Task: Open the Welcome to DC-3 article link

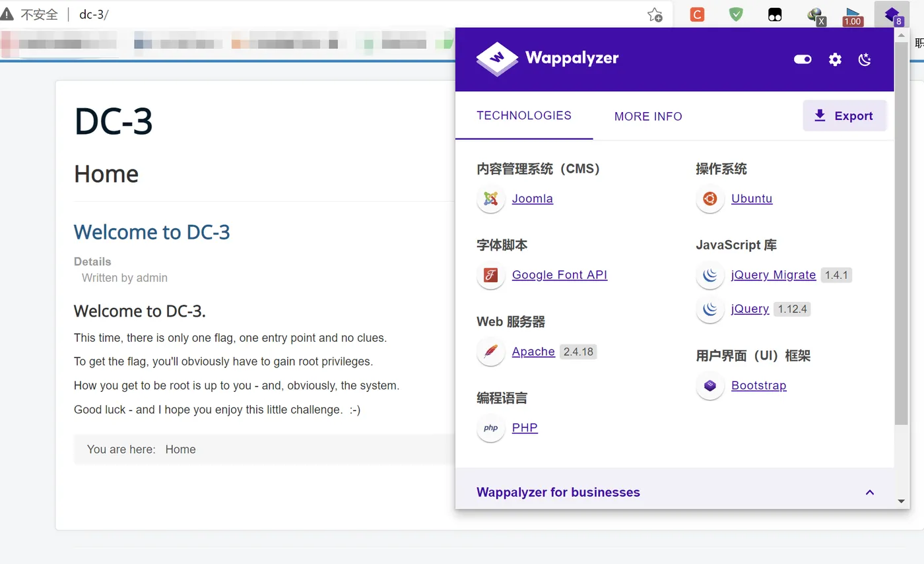Action: (152, 232)
